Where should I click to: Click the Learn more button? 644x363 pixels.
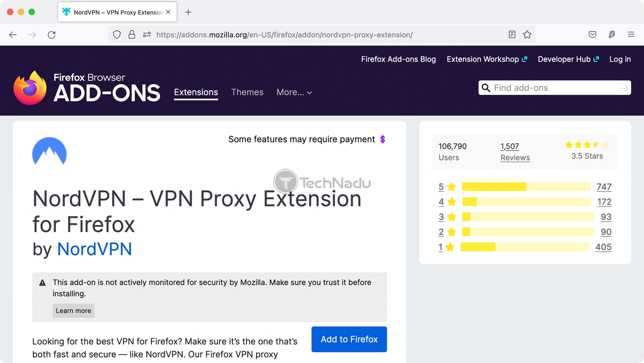tap(74, 310)
